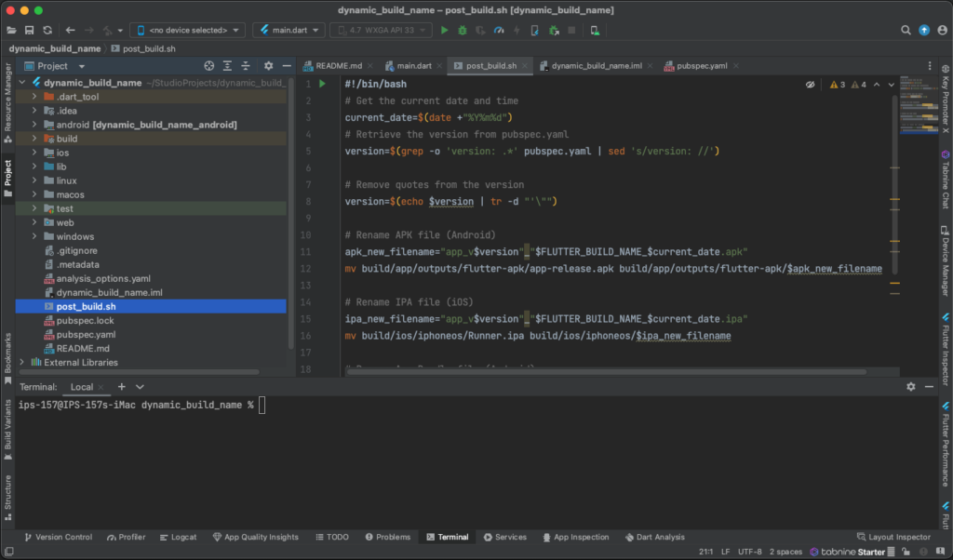This screenshot has height=560, width=953.
Task: Open the device selector dropdown
Action: (x=187, y=30)
